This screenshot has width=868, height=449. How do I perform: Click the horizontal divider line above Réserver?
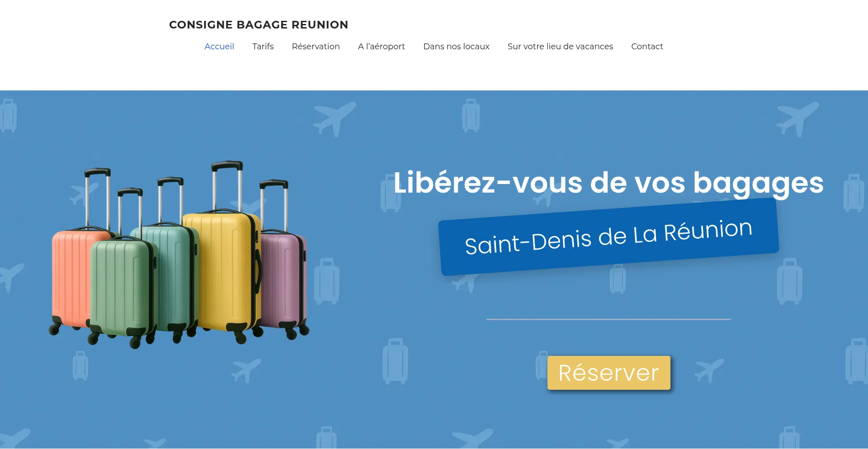[609, 319]
